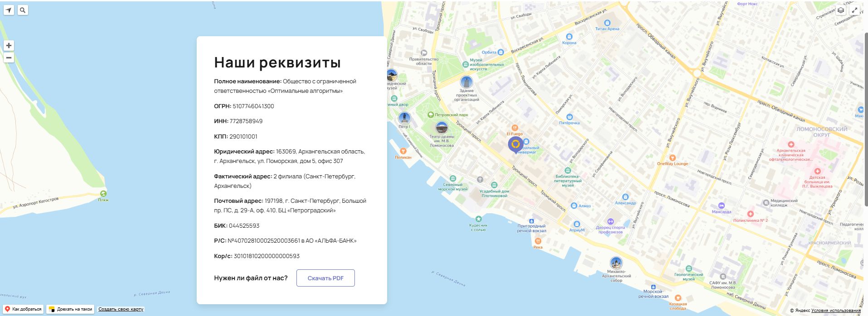This screenshot has width=868, height=316.
Task: Select Северный морской музей icon
Action: pos(452,178)
